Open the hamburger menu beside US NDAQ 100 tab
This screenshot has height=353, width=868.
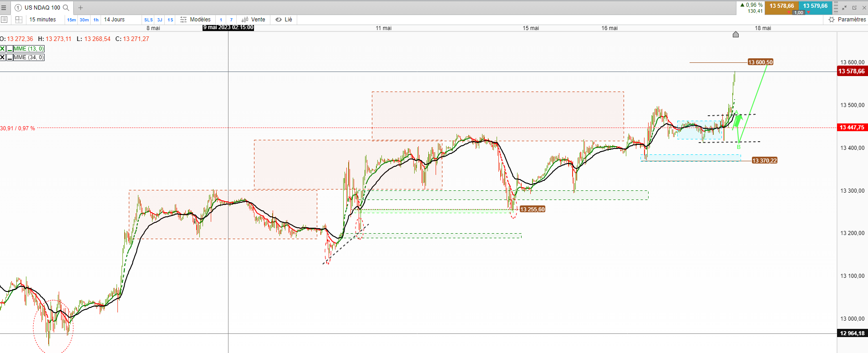tap(4, 8)
